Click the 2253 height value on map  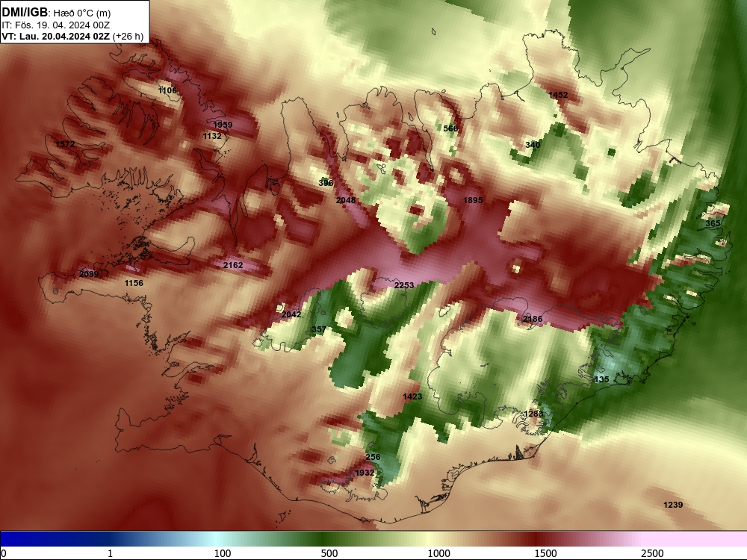click(404, 285)
